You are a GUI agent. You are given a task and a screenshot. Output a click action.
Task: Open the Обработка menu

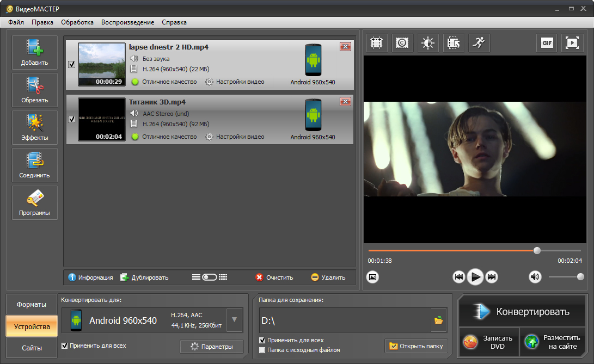(x=77, y=22)
